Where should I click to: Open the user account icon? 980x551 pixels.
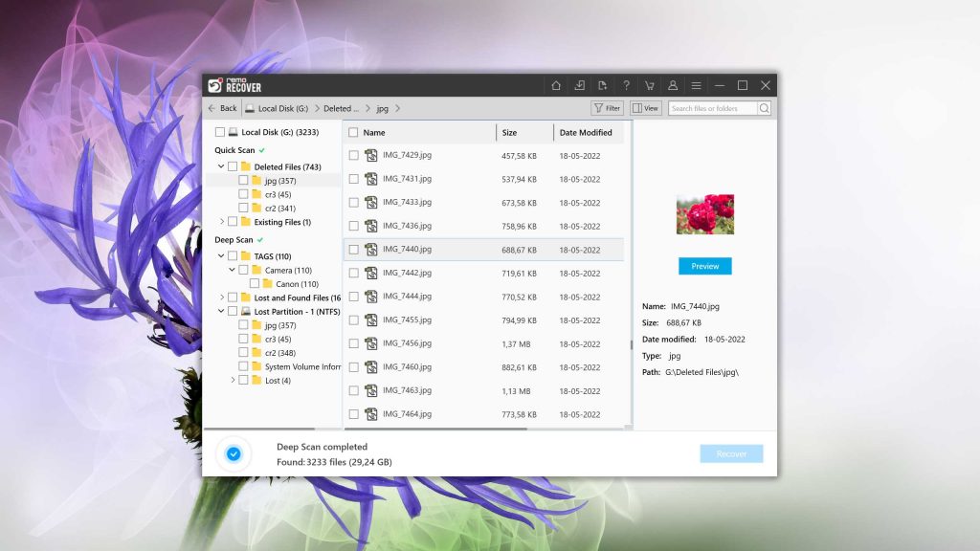673,85
